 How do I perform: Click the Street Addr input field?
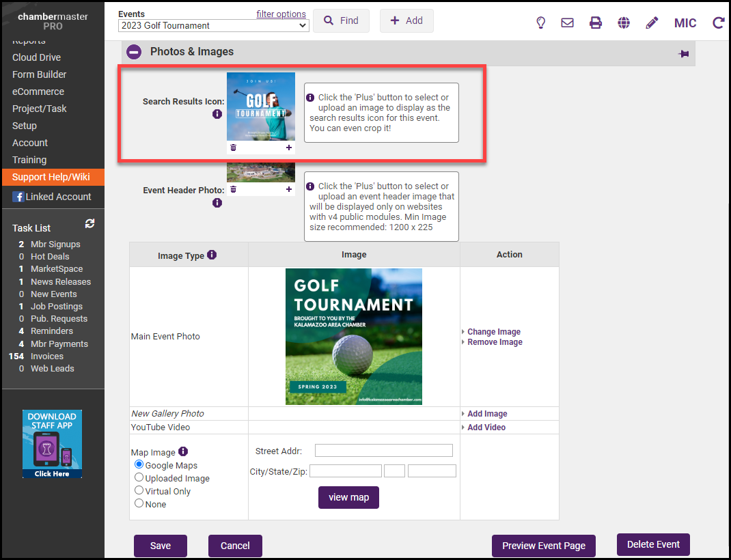tap(383, 451)
